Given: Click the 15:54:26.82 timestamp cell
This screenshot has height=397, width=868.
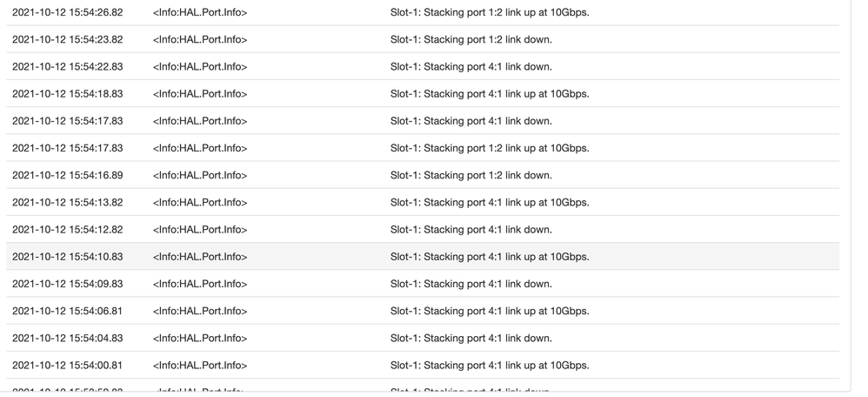Looking at the screenshot, I should (68, 13).
